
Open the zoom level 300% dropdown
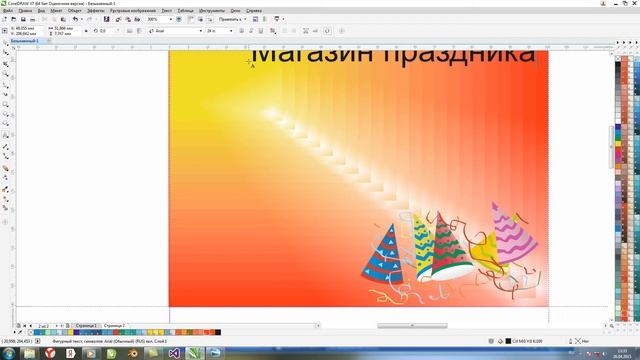(171, 19)
